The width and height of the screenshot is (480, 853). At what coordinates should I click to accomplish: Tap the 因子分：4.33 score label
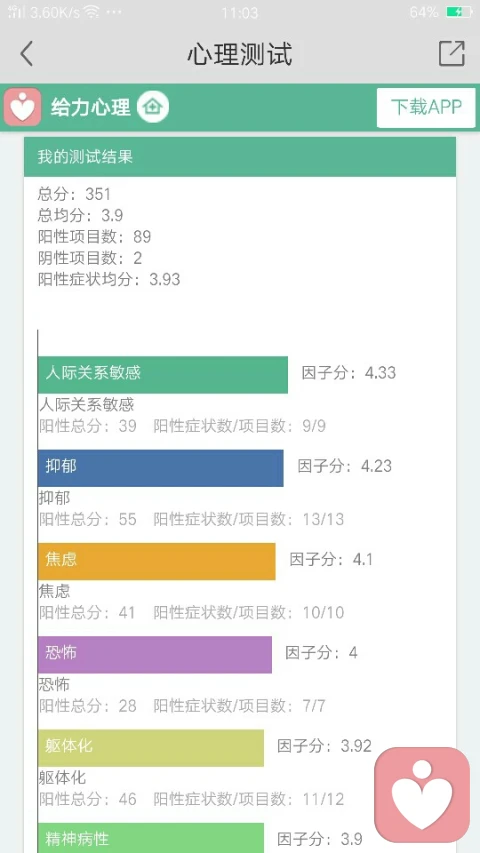349,373
